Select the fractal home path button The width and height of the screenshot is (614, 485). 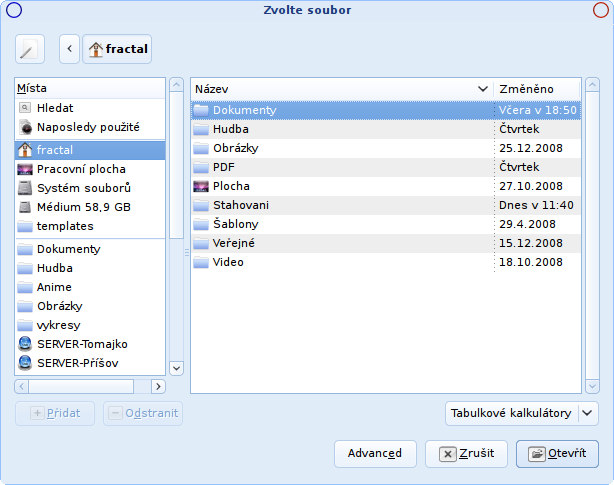pyautogui.click(x=117, y=49)
